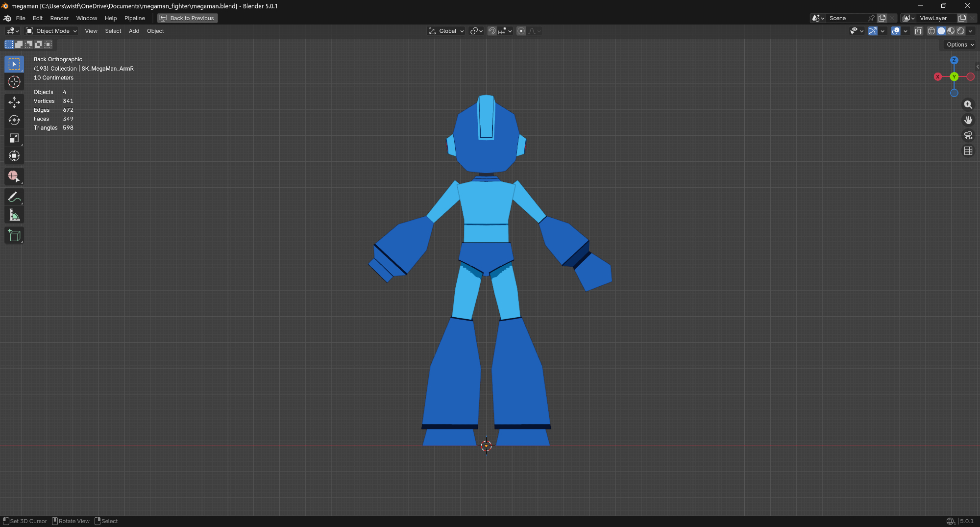Pick the Annotate pencil tool
This screenshot has height=527, width=980.
[x=14, y=197]
